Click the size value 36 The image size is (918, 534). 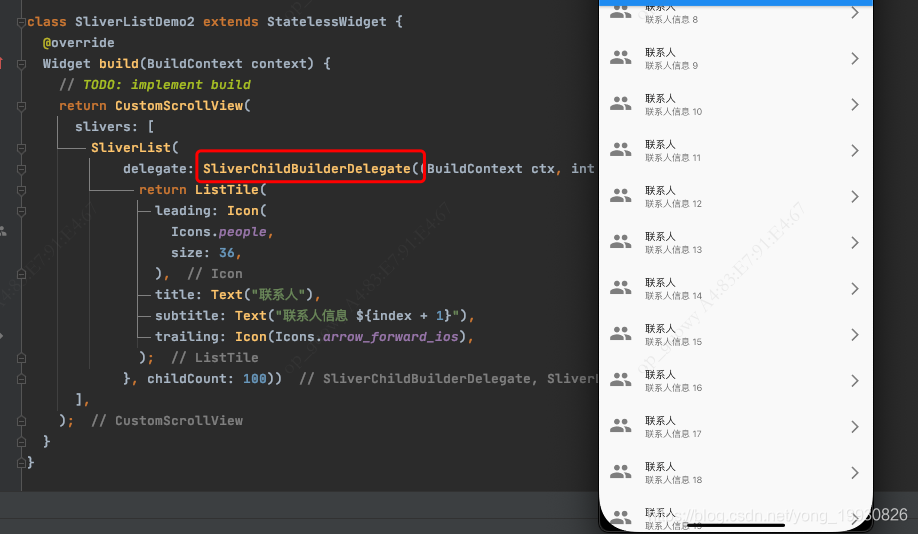(x=227, y=253)
